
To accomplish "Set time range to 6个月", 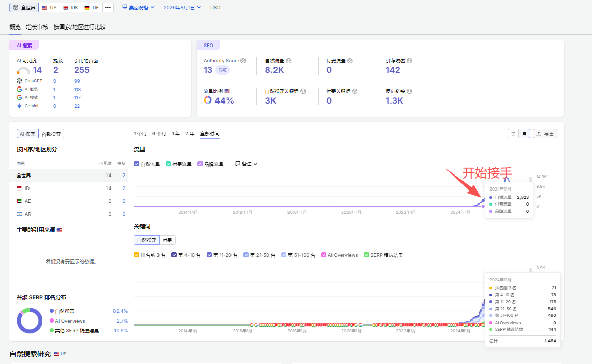I will 159,133.
